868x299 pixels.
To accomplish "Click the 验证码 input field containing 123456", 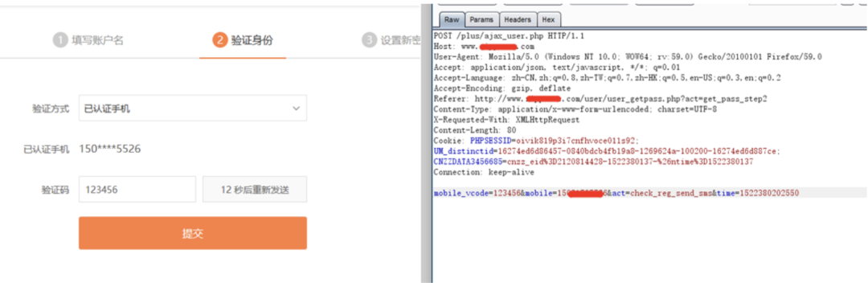I will coord(137,190).
